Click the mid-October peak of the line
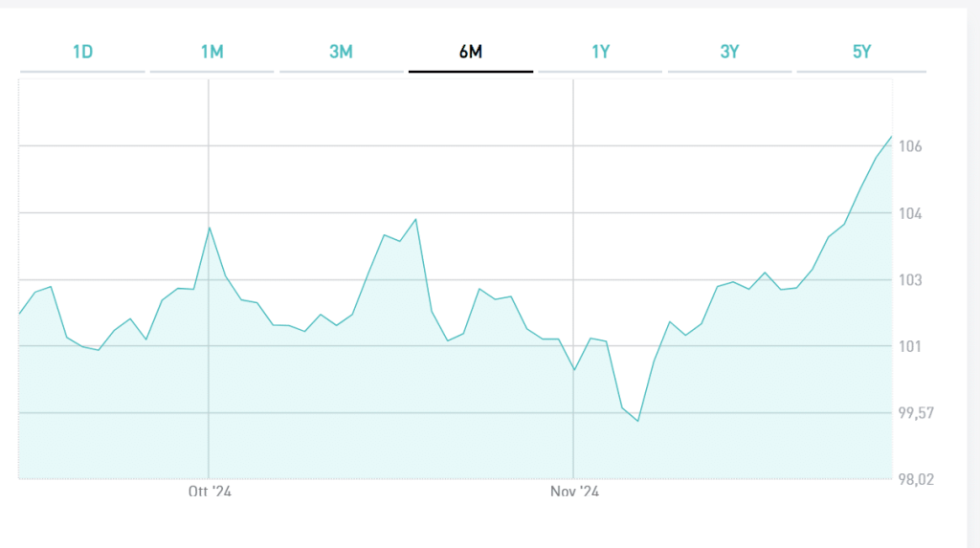The height and width of the screenshot is (548, 980). point(415,219)
